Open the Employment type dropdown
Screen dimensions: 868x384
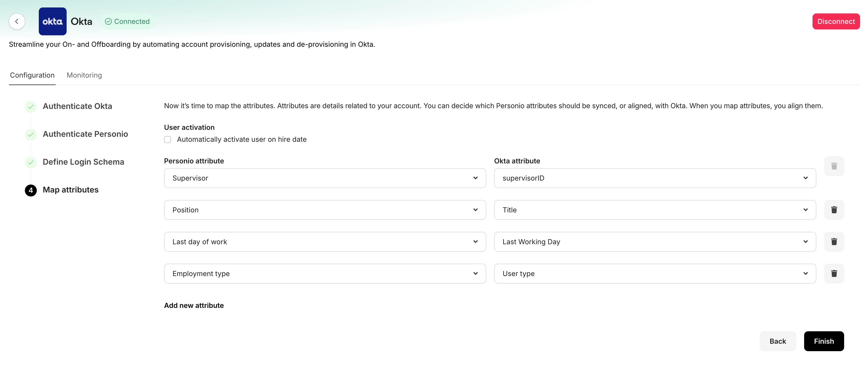pos(324,273)
